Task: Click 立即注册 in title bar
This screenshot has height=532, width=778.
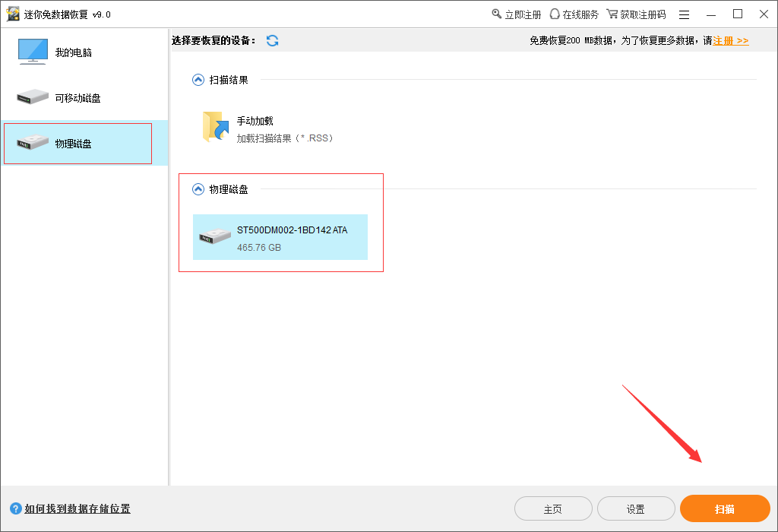Action: (x=523, y=15)
